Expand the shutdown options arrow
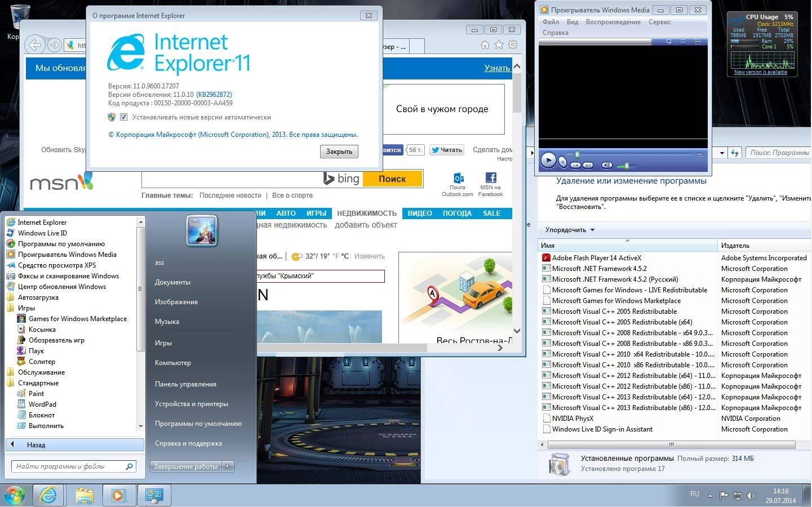The image size is (812, 507). 228,466
